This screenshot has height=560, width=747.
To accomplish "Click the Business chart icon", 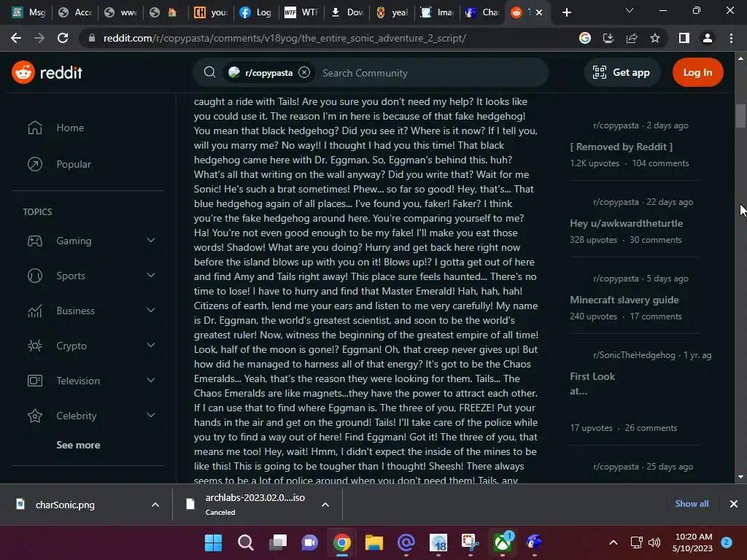I will click(x=35, y=311).
